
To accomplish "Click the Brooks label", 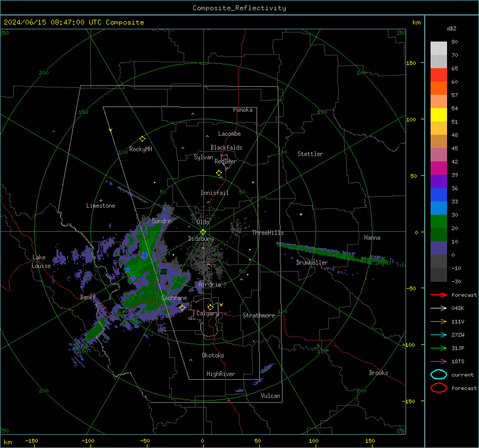I will pos(378,373).
